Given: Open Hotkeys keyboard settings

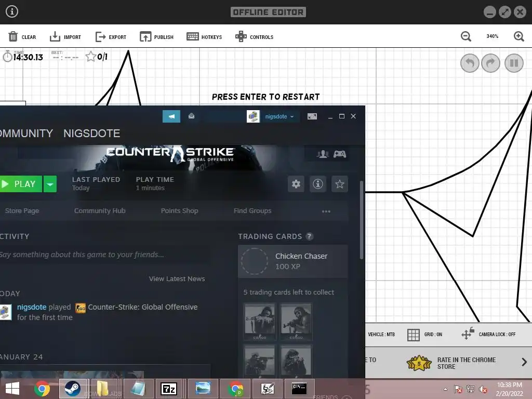Looking at the screenshot, I should coord(204,37).
